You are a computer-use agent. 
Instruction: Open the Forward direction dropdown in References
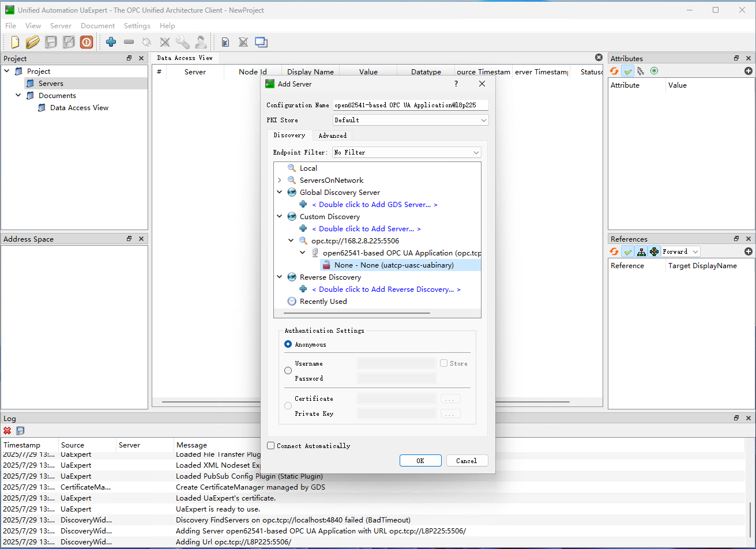click(x=680, y=251)
